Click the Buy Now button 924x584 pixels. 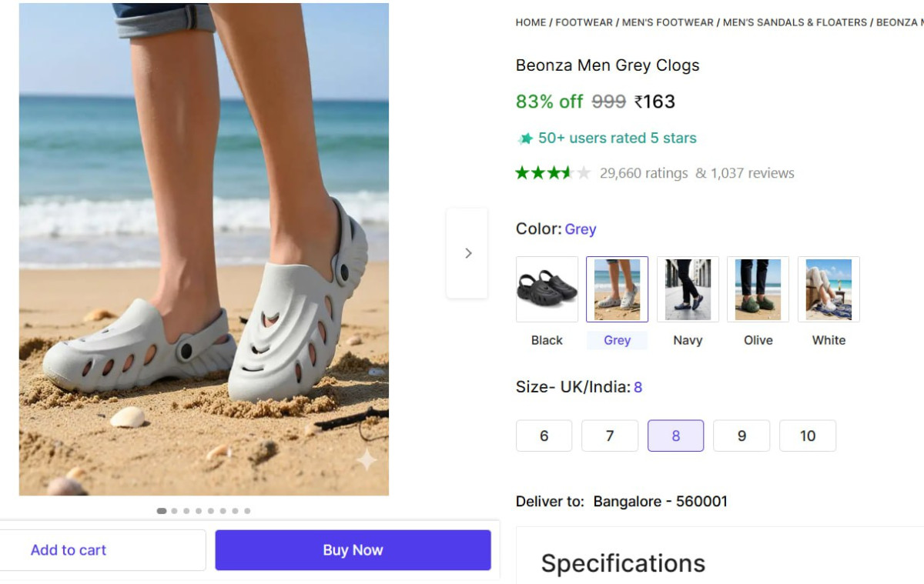coord(353,550)
